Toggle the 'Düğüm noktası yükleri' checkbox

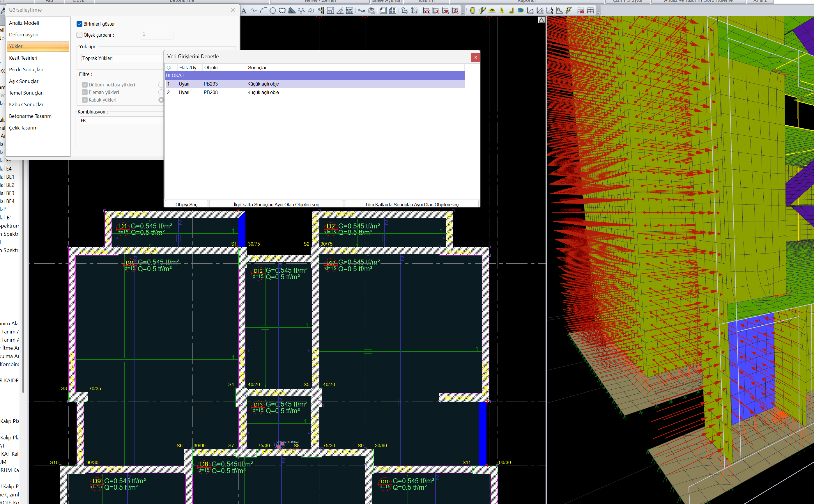pyautogui.click(x=85, y=85)
